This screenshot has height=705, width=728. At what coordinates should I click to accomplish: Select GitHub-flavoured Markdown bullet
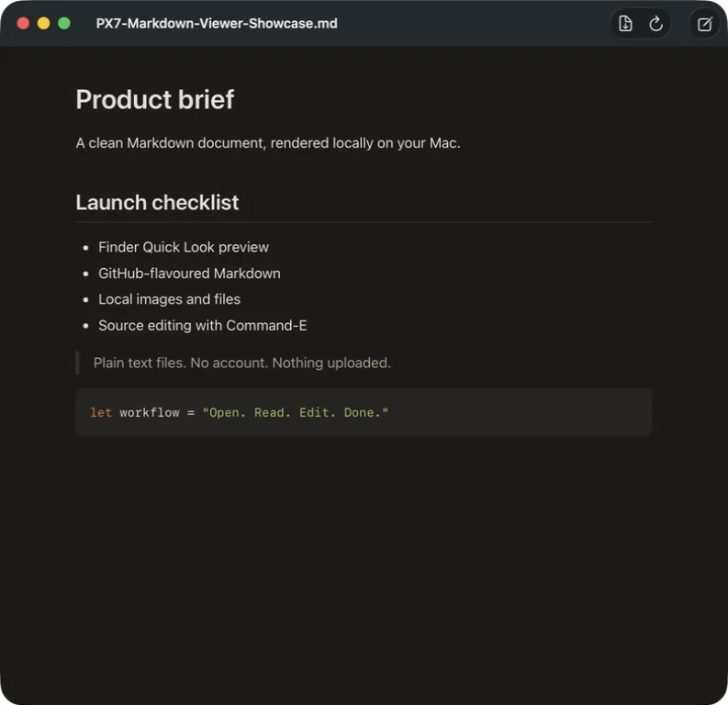click(x=189, y=274)
